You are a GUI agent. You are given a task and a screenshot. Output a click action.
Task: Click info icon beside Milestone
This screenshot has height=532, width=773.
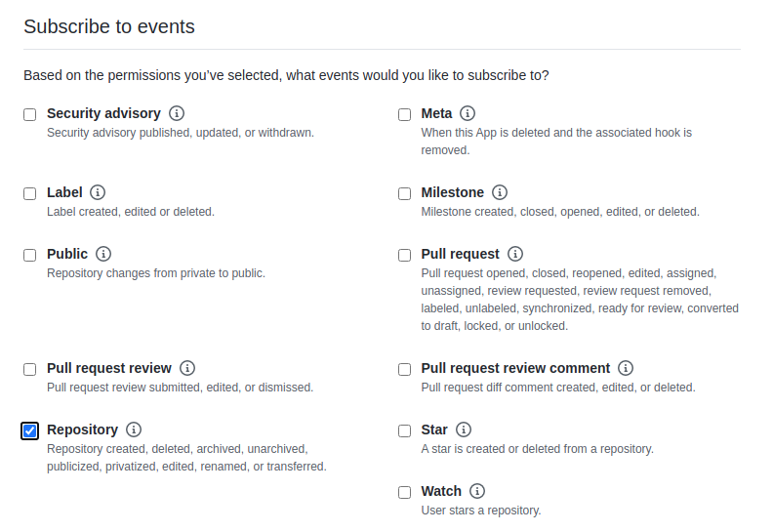tap(500, 192)
